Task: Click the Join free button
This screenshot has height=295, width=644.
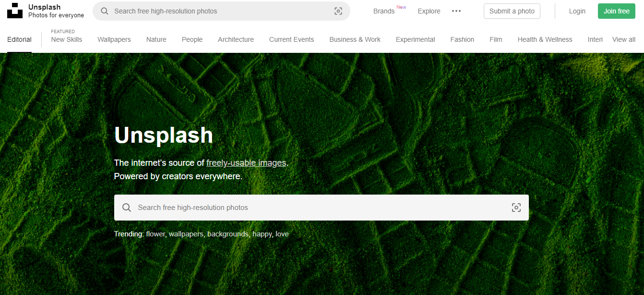Action: [x=617, y=11]
